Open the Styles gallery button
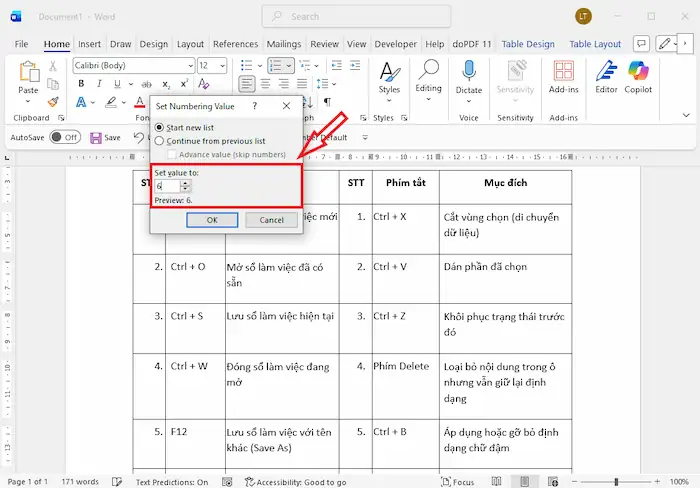The width and height of the screenshot is (700, 488). (389, 76)
